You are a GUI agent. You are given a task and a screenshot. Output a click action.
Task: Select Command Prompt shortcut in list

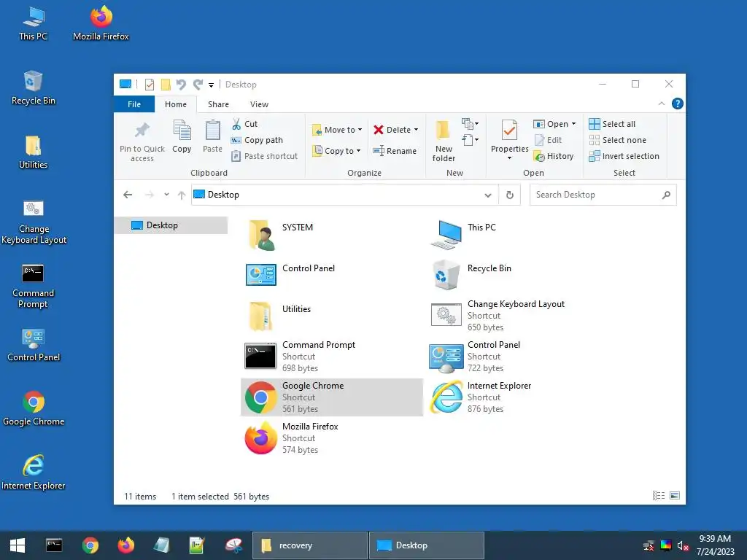[332, 357]
